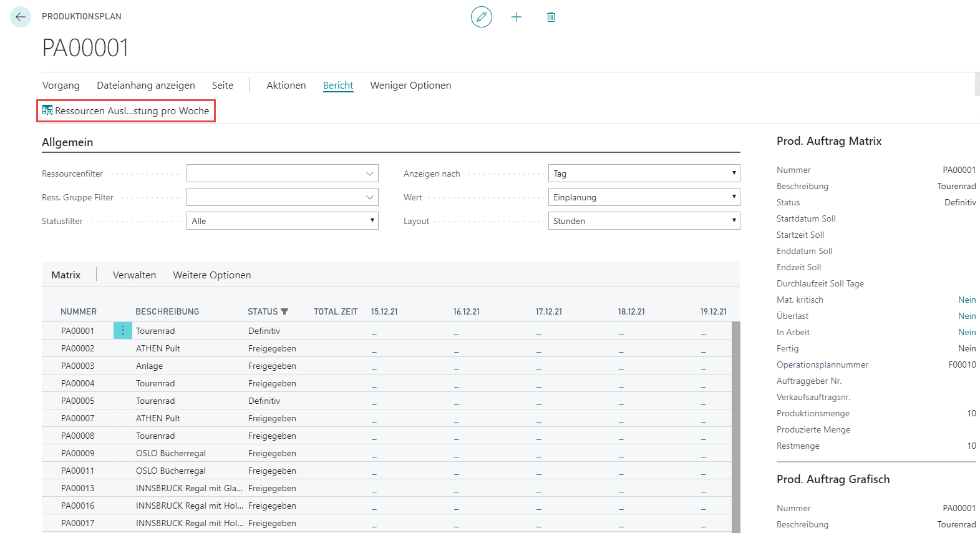The width and height of the screenshot is (980, 533).
Task: Select the Bericht tab
Action: (x=338, y=86)
